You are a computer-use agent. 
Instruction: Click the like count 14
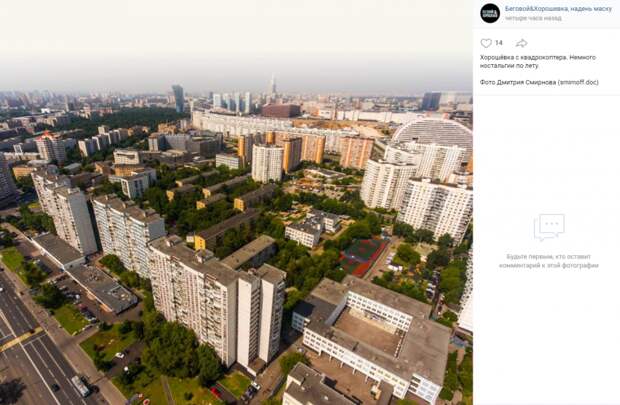(x=499, y=43)
